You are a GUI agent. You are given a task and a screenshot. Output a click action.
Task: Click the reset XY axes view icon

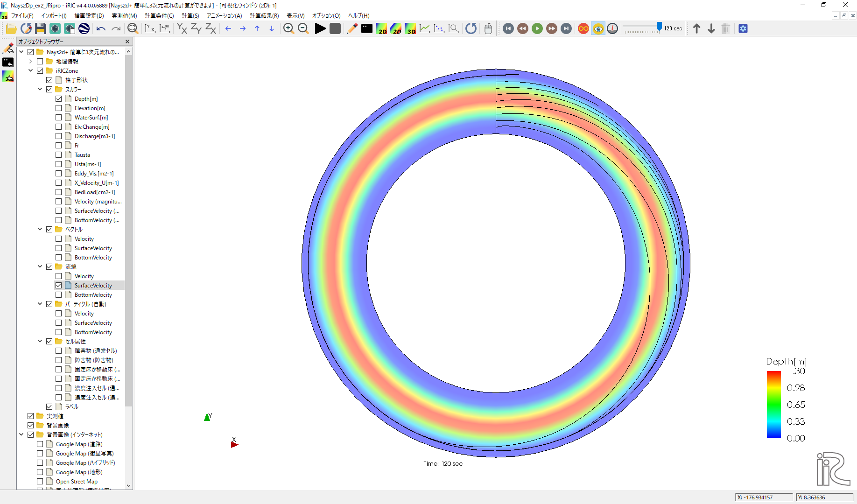pos(150,29)
